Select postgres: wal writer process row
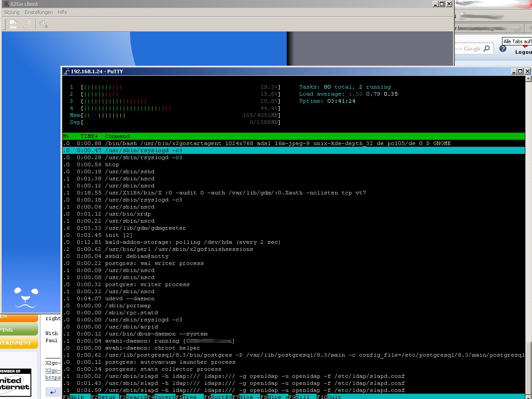 coord(294,263)
